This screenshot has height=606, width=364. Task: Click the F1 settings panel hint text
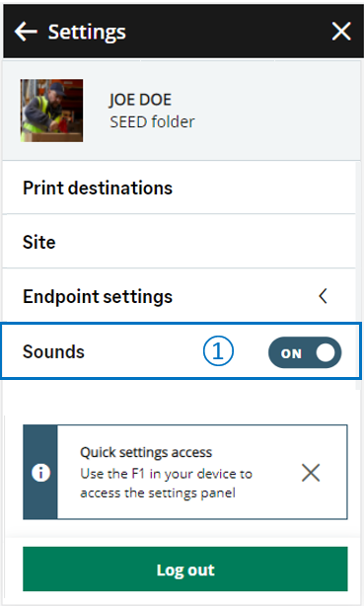point(166,483)
